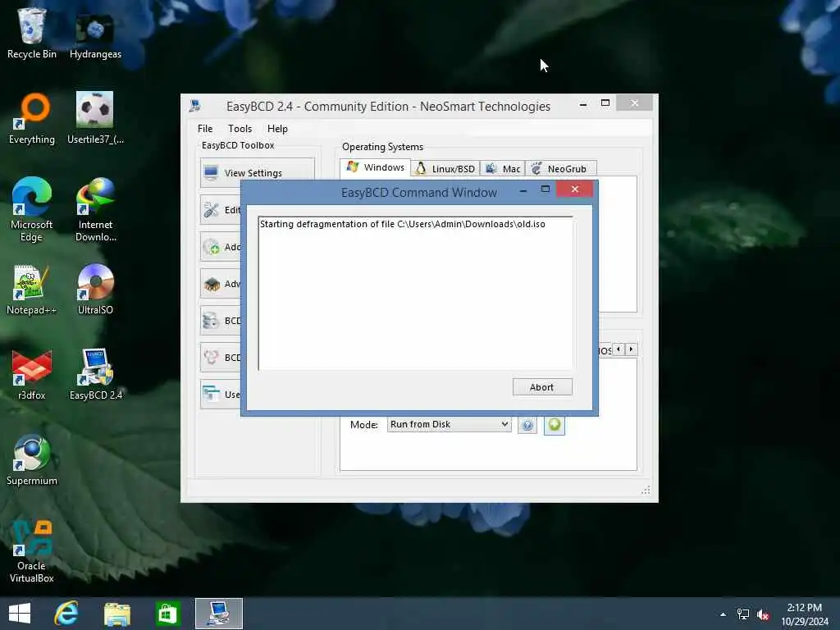
Task: Click the network tray icon
Action: click(743, 614)
